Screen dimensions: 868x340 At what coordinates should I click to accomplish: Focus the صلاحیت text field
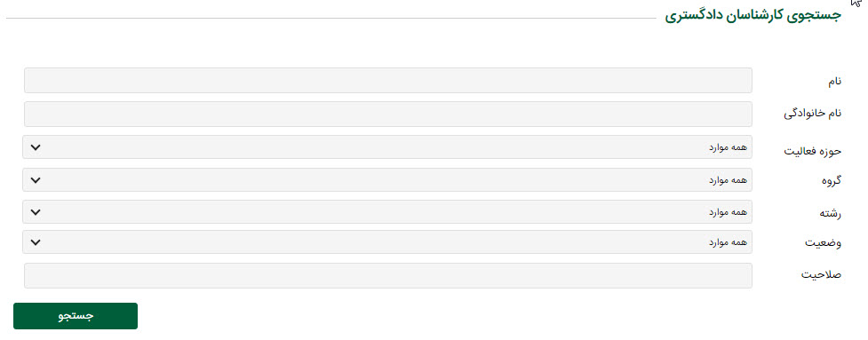pyautogui.click(x=388, y=275)
